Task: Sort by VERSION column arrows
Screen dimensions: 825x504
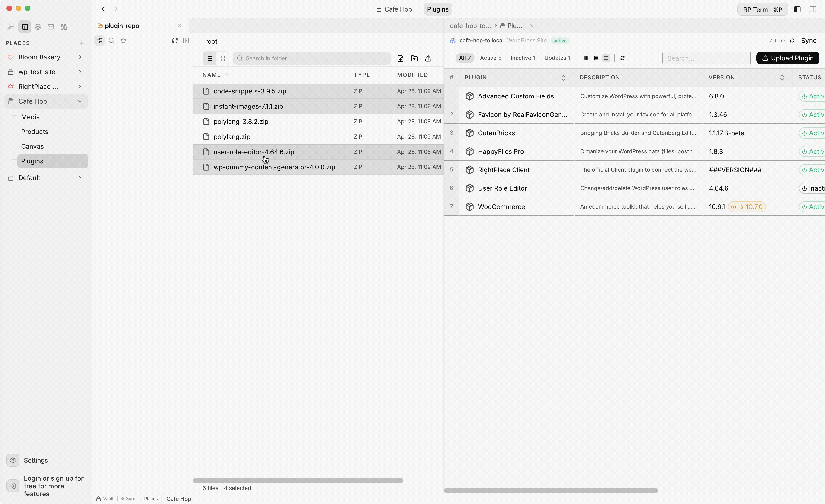Action: click(x=782, y=78)
